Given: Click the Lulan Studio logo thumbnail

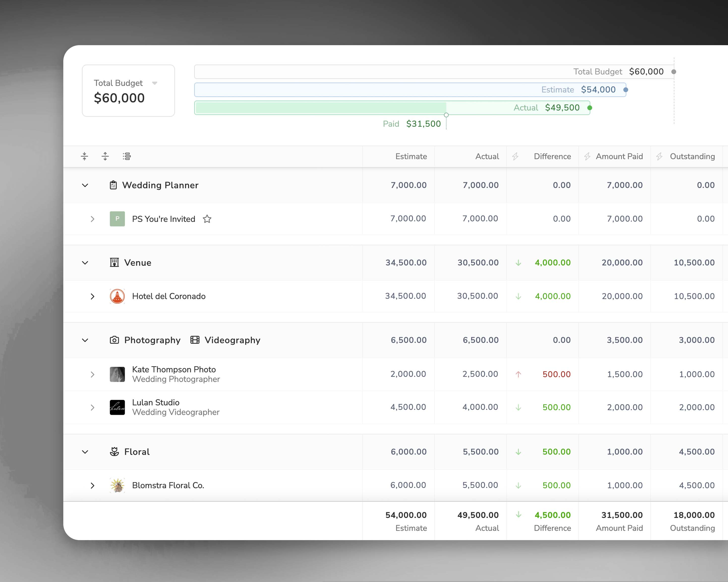Looking at the screenshot, I should click(117, 407).
